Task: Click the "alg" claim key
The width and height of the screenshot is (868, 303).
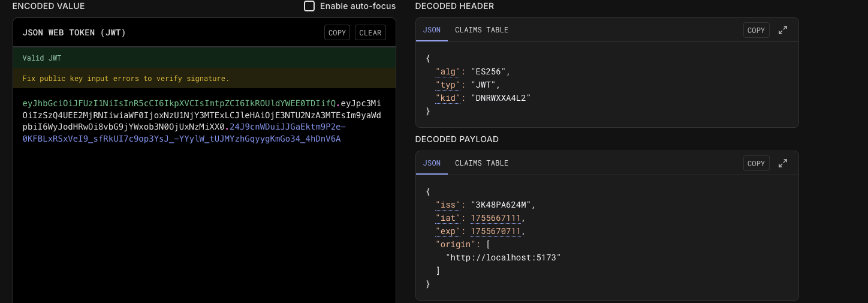Action: [x=448, y=71]
